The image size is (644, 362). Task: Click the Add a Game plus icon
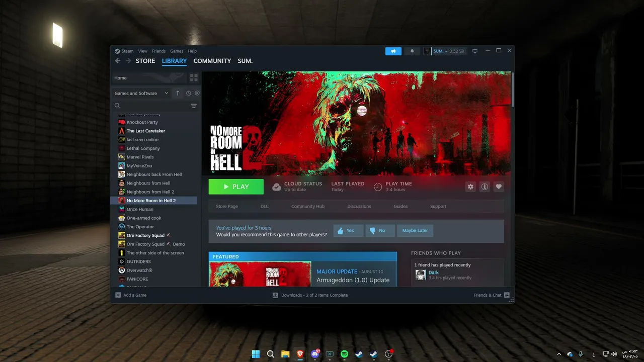[x=118, y=295]
